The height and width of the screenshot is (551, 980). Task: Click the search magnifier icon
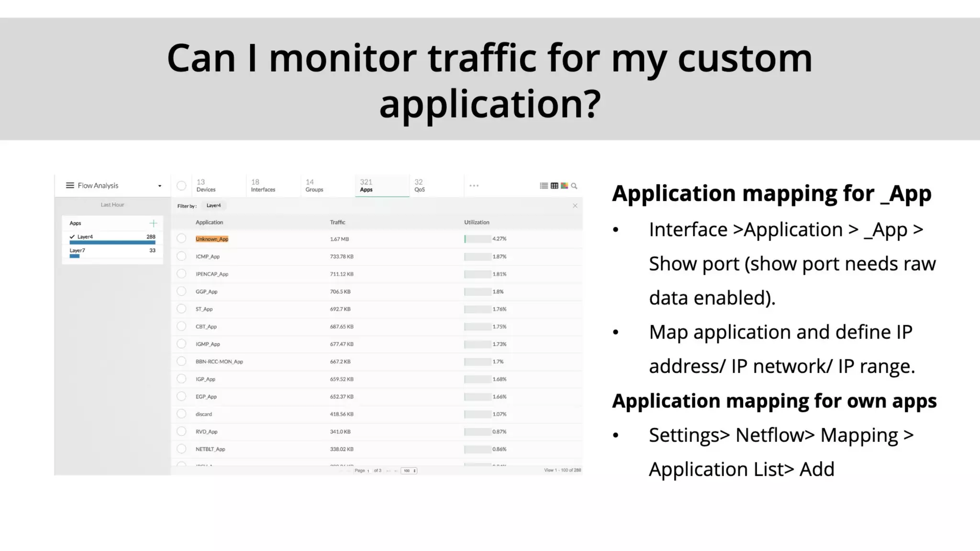(574, 186)
